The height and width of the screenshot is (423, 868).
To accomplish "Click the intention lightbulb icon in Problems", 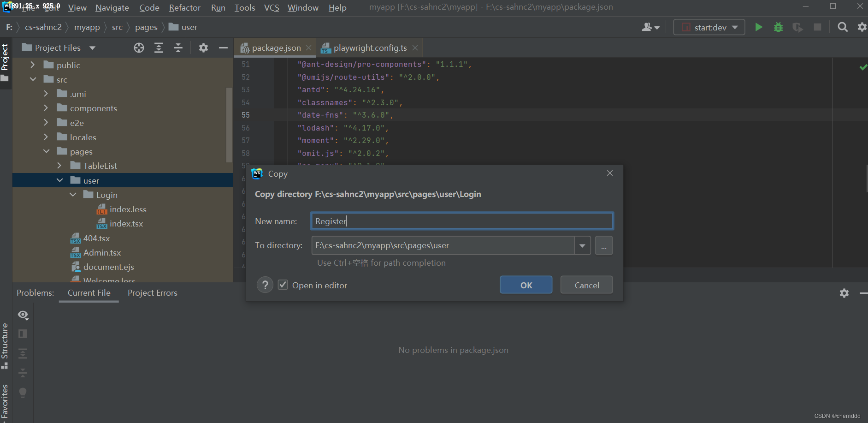I will click(23, 393).
